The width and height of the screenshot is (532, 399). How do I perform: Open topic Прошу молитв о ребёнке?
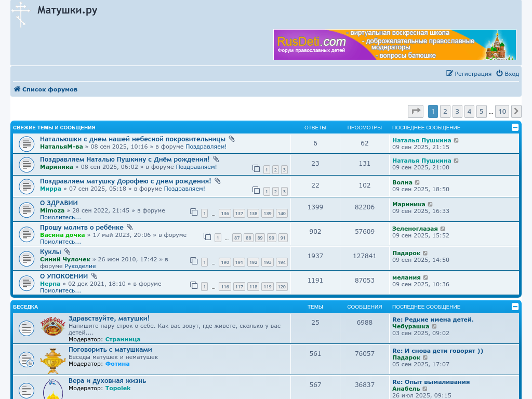click(x=82, y=228)
